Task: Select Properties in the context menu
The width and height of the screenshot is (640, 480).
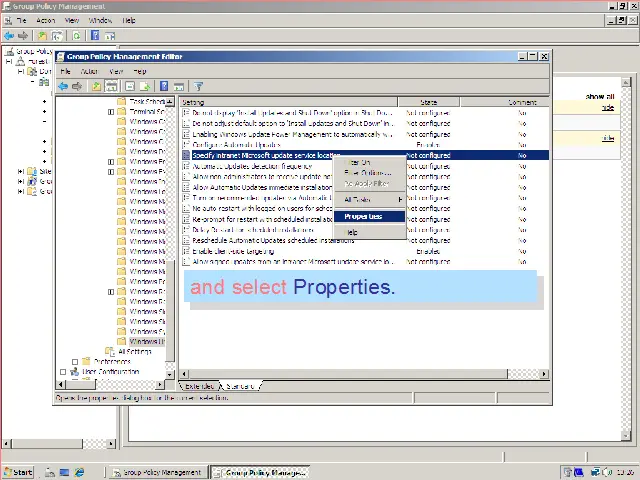Action: [x=369, y=216]
